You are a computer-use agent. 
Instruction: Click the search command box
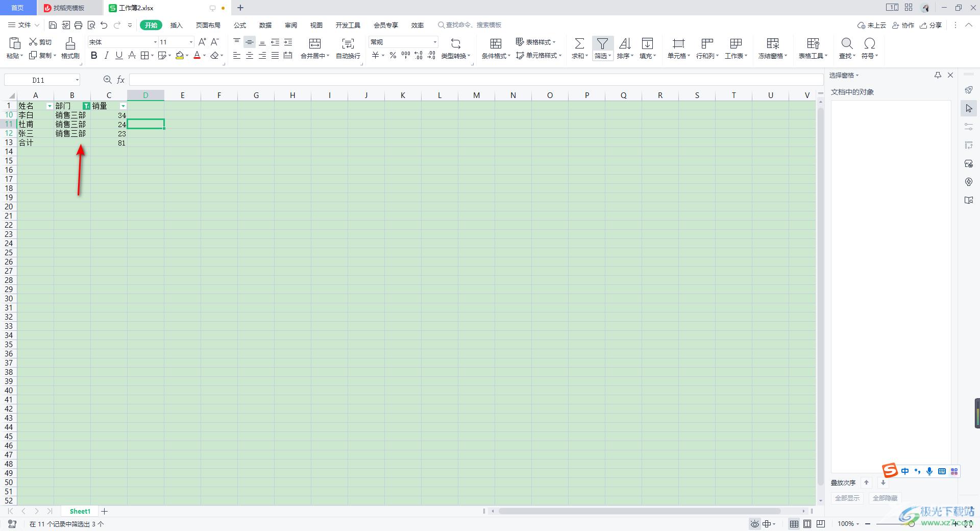pyautogui.click(x=470, y=25)
